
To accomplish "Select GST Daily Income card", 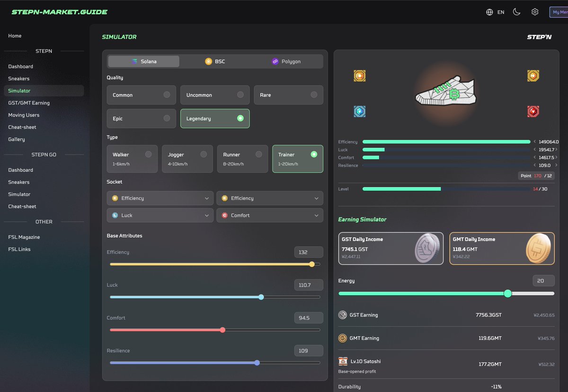I will click(x=391, y=248).
